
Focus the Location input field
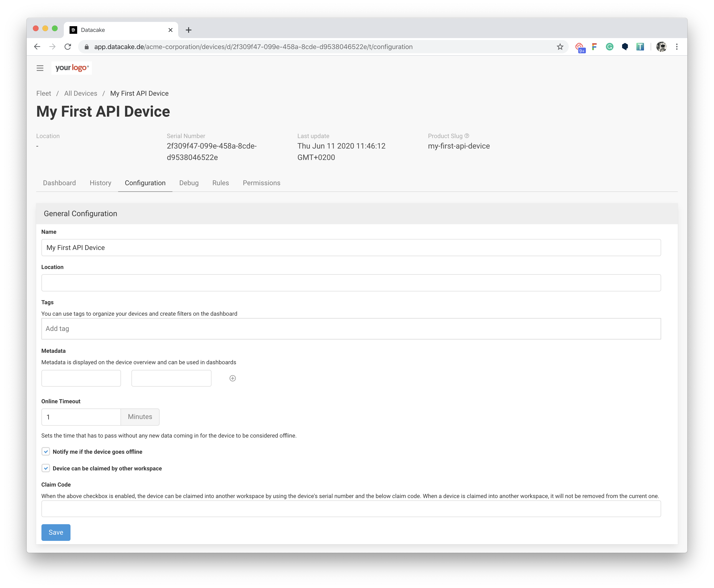351,283
